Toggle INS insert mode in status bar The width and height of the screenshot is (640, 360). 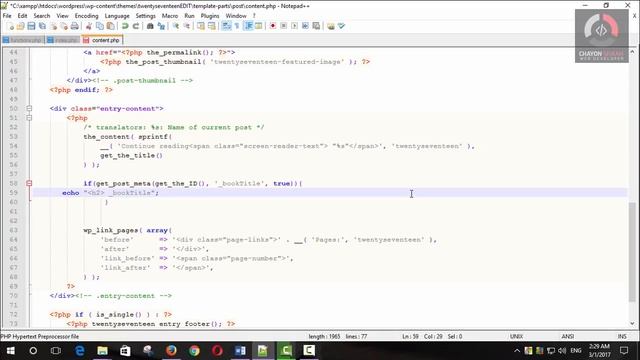(x=622, y=337)
